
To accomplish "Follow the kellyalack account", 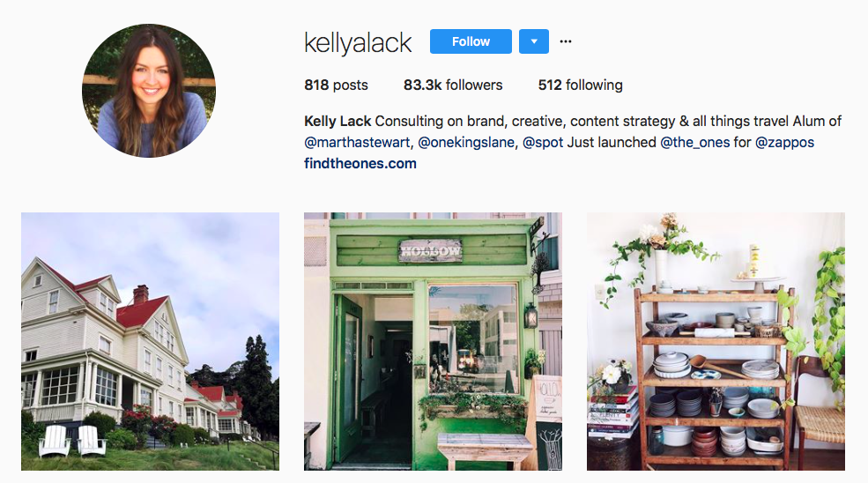I will pyautogui.click(x=471, y=41).
